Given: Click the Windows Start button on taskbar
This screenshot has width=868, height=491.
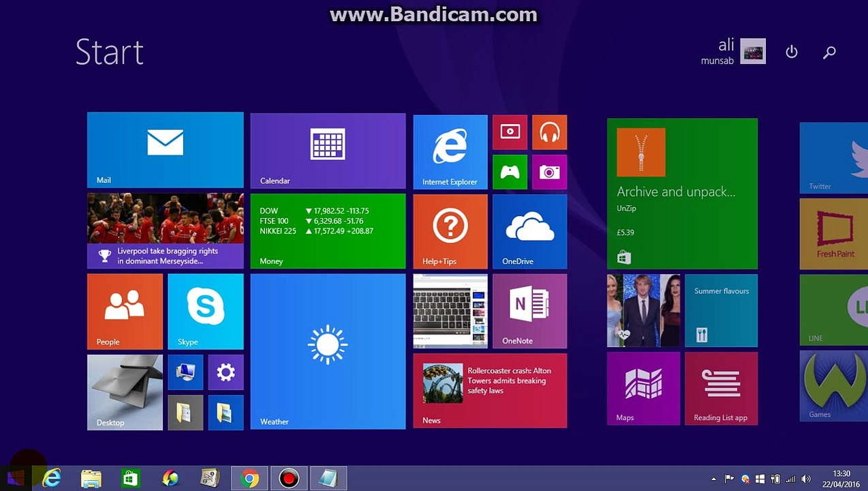Looking at the screenshot, I should click(15, 478).
